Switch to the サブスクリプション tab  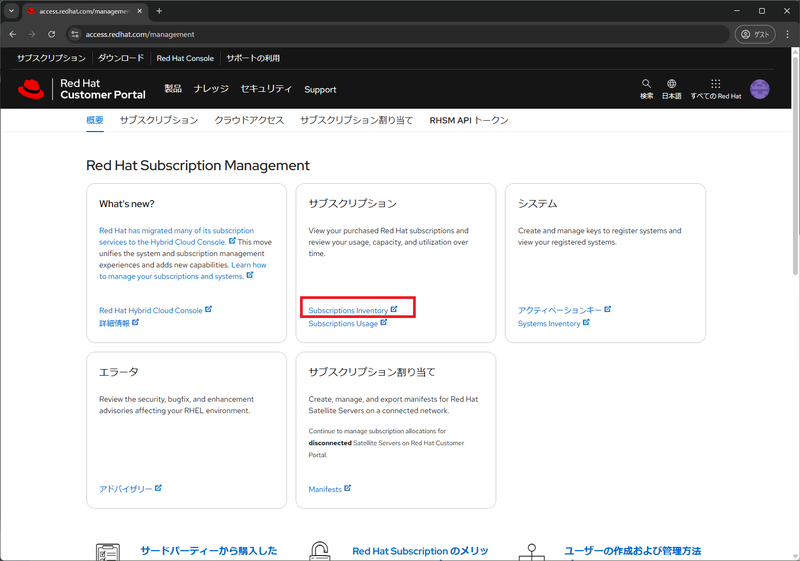159,120
